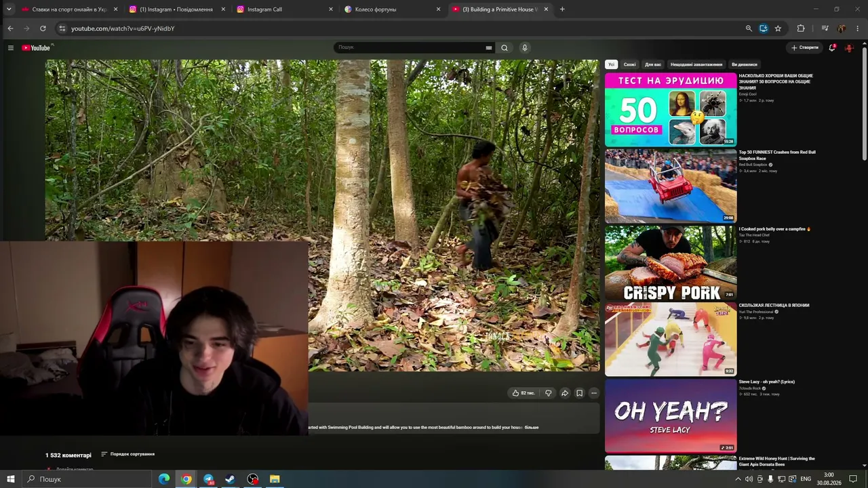This screenshot has height=488, width=868.
Task: Open more actions under the video
Action: 594,393
